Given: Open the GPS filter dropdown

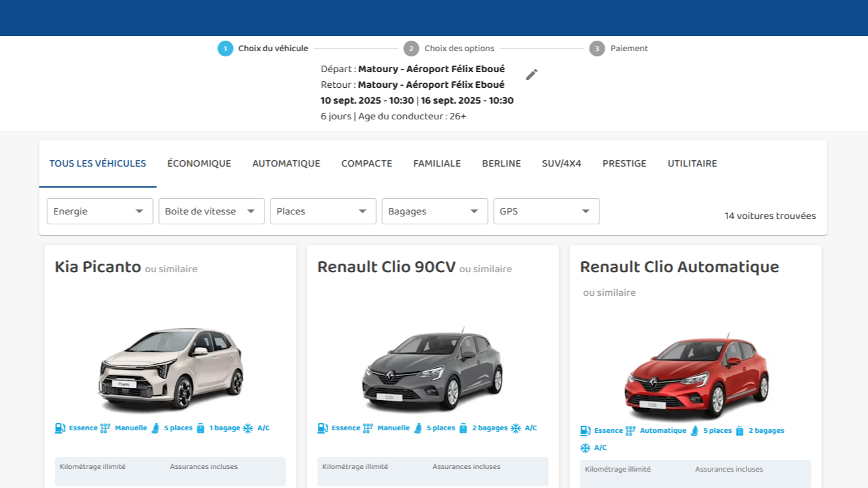Looking at the screenshot, I should 546,211.
